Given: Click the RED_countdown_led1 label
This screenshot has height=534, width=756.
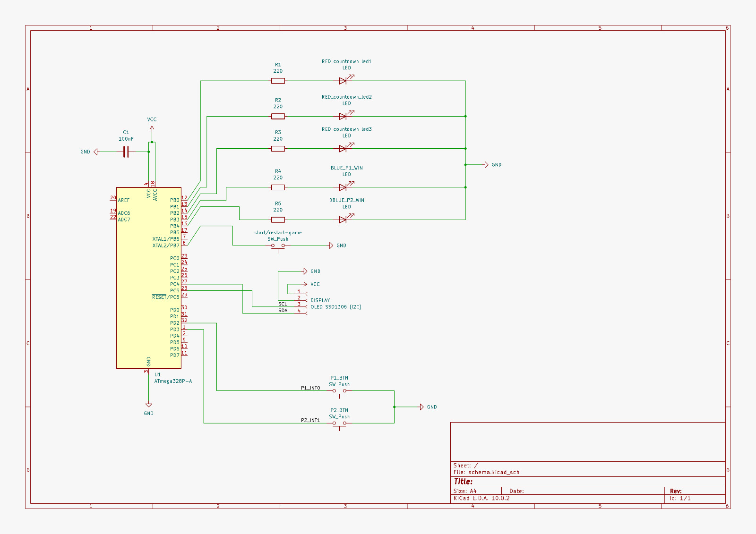Looking at the screenshot, I should (x=347, y=61).
